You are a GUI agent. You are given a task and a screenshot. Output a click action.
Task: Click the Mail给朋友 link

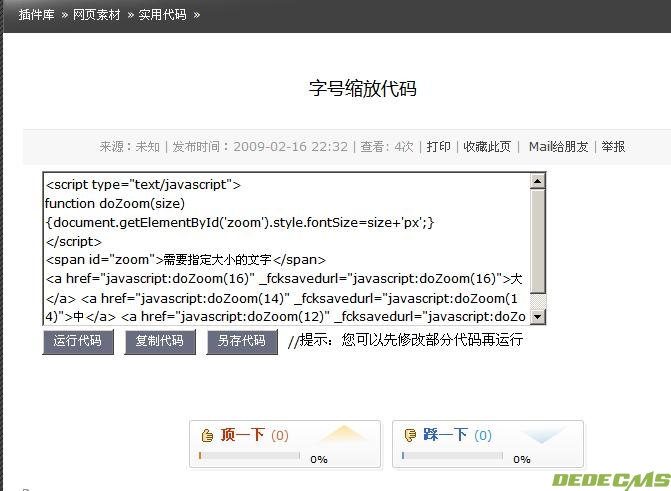558,147
